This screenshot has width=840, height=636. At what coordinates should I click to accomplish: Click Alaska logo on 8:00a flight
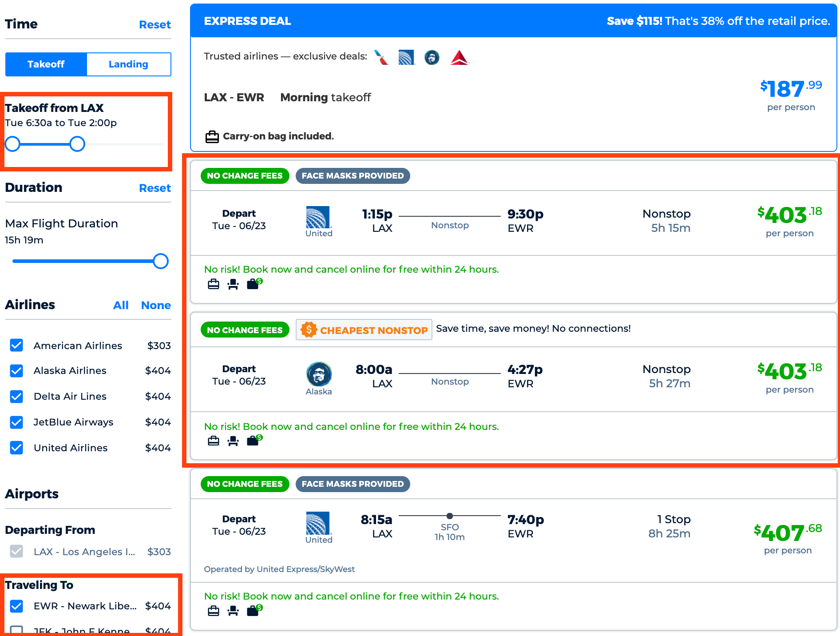pyautogui.click(x=319, y=374)
